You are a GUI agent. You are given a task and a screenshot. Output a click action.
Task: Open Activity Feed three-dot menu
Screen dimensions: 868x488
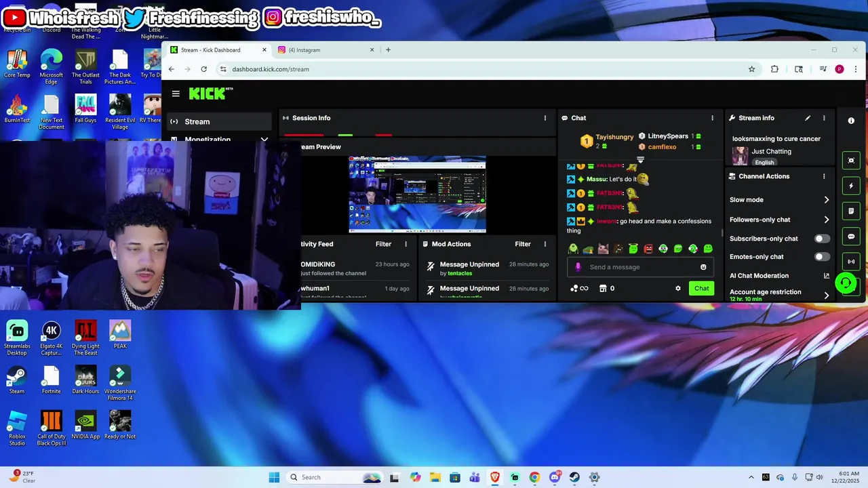406,244
